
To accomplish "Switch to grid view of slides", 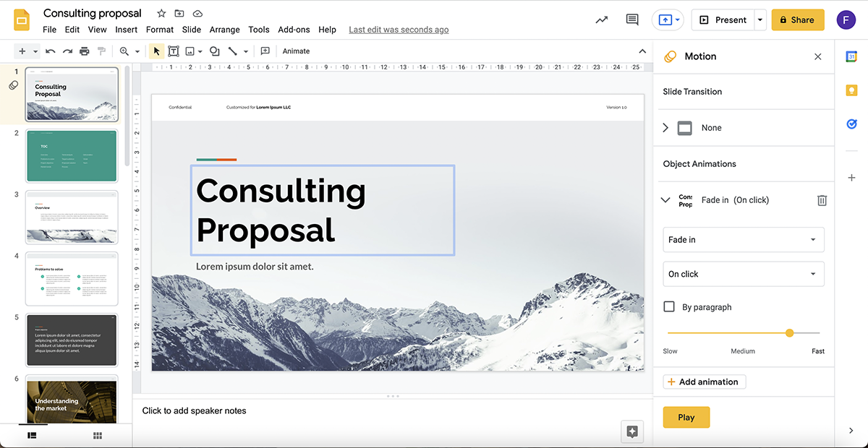I will [x=98, y=436].
